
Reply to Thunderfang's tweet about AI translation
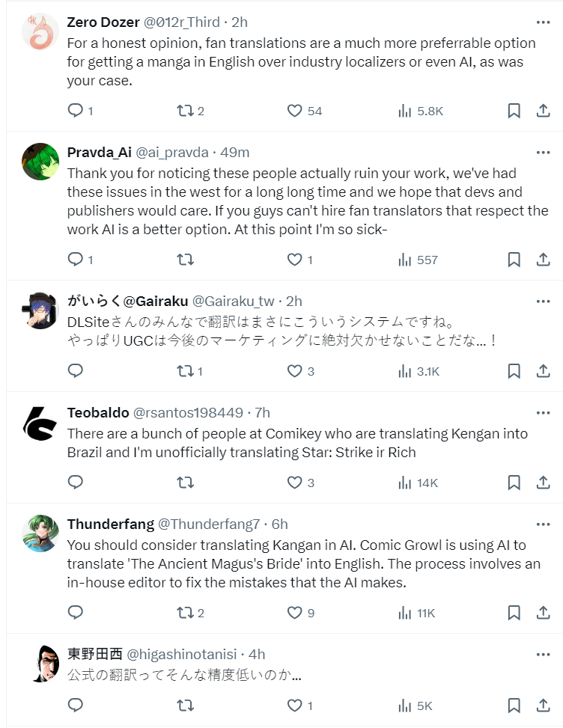pyautogui.click(x=76, y=613)
